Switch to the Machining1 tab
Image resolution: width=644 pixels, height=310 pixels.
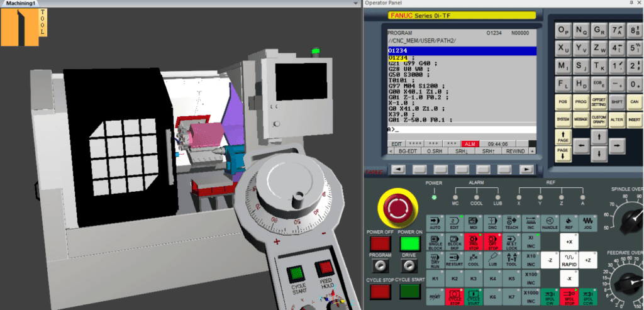point(21,3)
